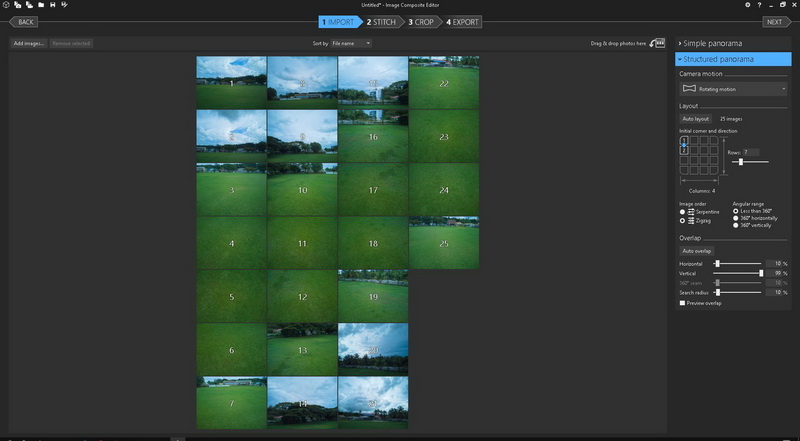Screen dimensions: 800x441
Task: Click the Search radius percent field
Action: (774, 292)
